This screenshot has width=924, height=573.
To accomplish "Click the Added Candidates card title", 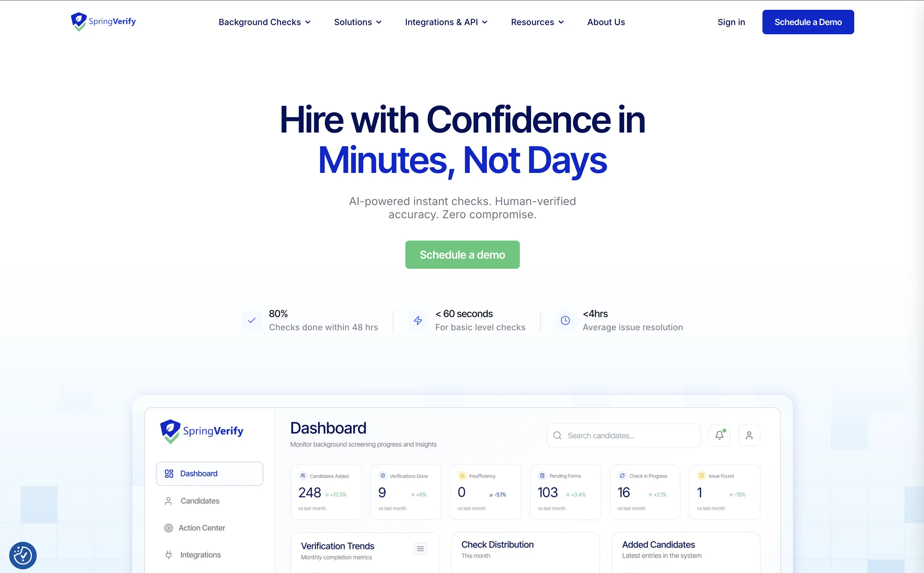I will (x=658, y=544).
